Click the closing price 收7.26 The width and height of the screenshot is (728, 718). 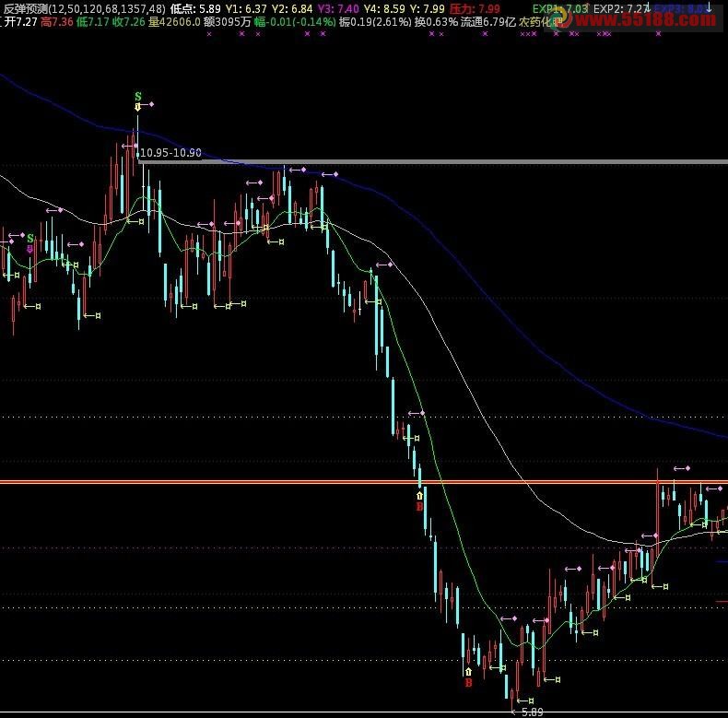[129, 22]
